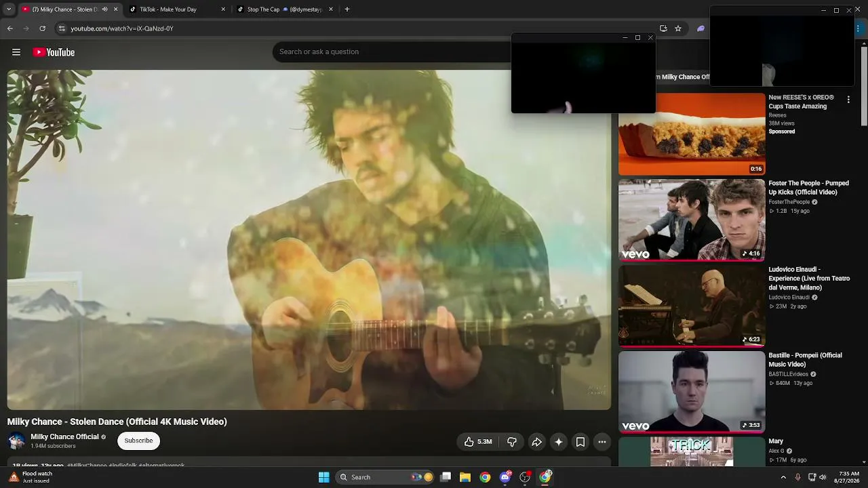Image resolution: width=868 pixels, height=488 pixels.
Task: Open File Explorer from the taskbar
Action: (465, 477)
